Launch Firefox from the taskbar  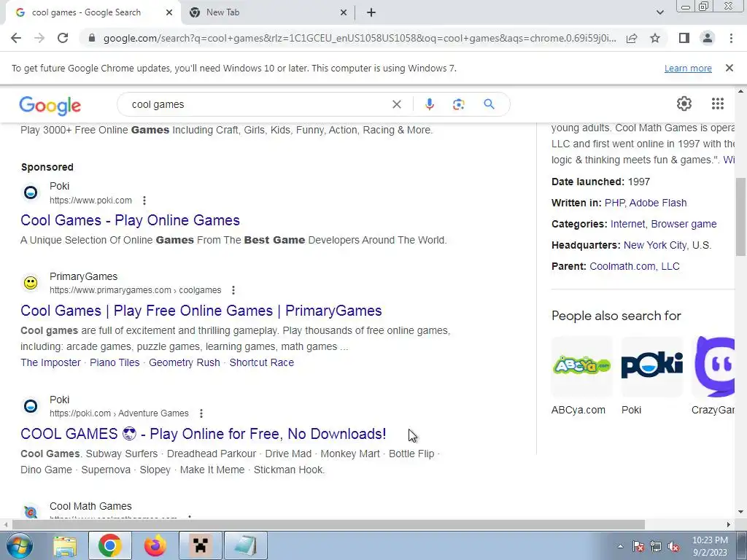(x=155, y=545)
